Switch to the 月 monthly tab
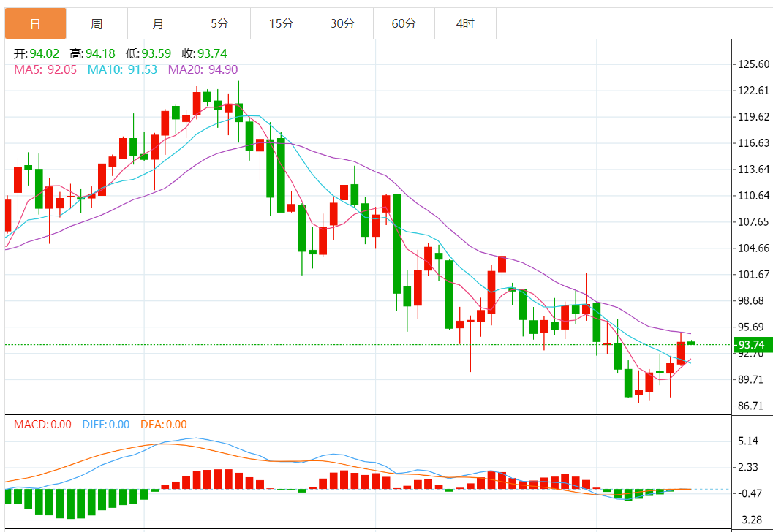Viewport: 773px width, 532px height. (x=158, y=23)
